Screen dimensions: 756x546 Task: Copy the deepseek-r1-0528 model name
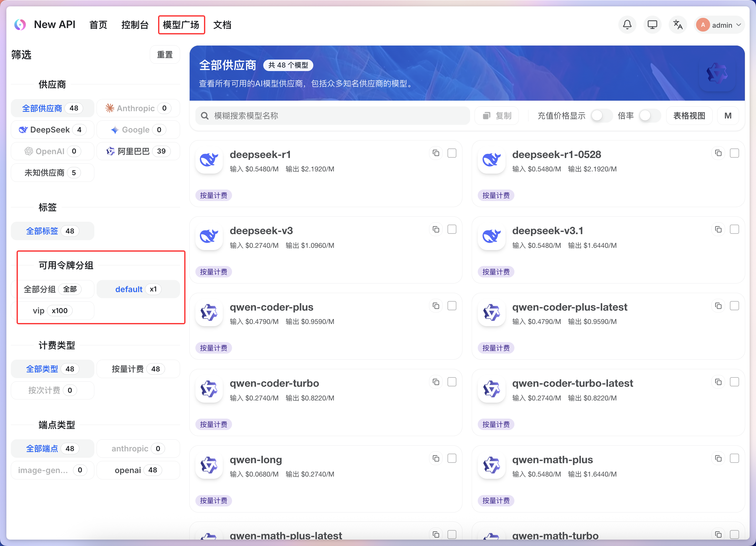point(718,153)
